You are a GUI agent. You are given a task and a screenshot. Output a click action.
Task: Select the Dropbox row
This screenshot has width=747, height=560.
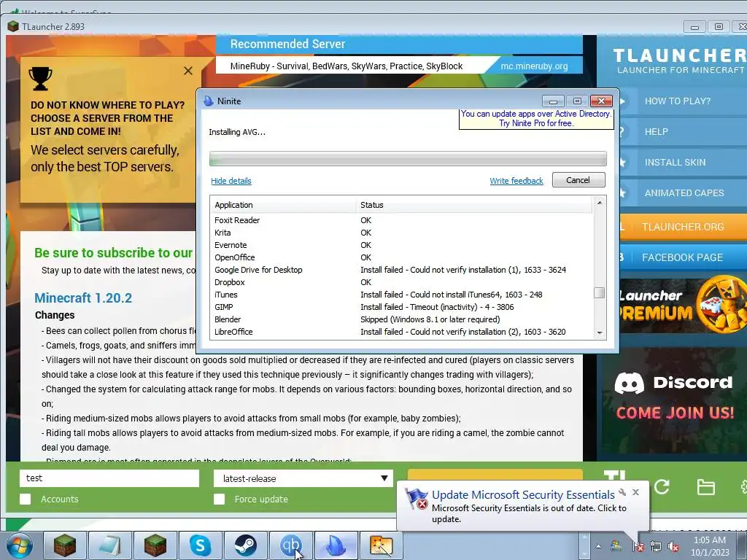tap(401, 282)
